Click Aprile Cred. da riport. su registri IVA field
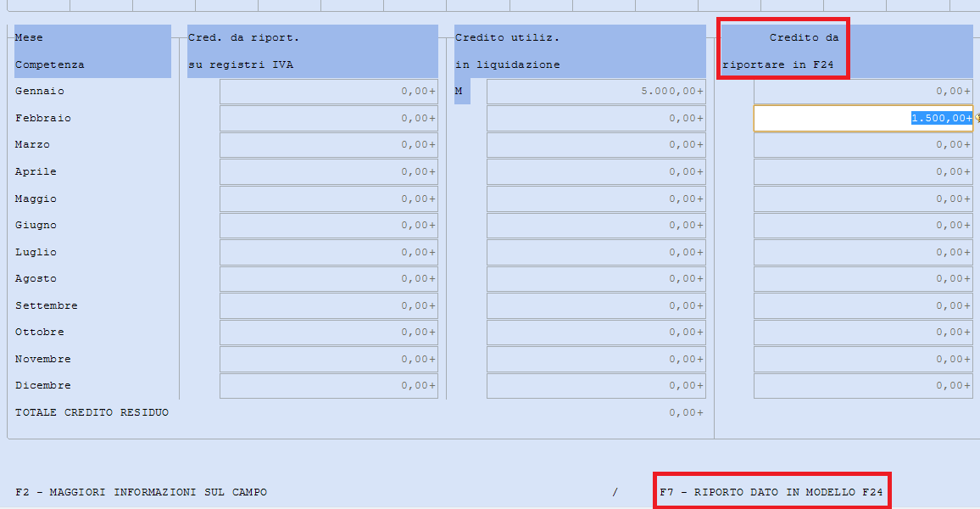Screen dimensions: 980x509 click(x=329, y=171)
